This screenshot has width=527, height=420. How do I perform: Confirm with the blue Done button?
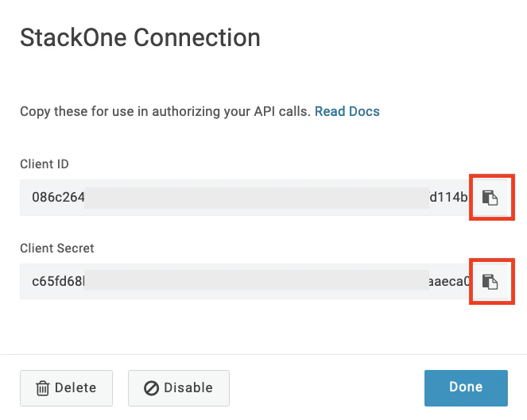[x=466, y=388]
